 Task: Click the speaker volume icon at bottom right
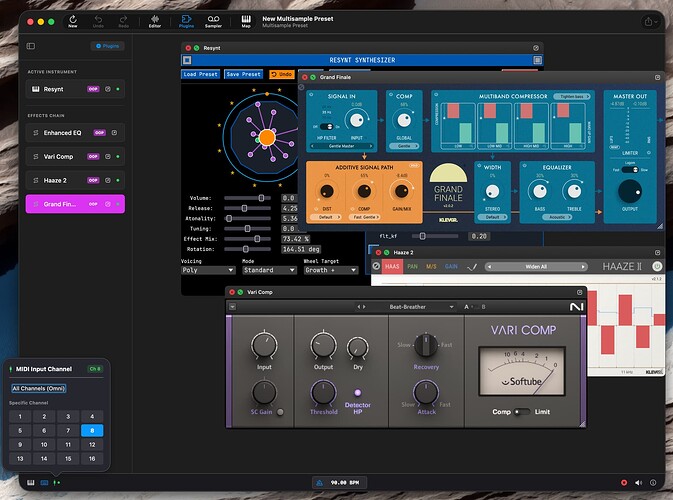(x=639, y=482)
